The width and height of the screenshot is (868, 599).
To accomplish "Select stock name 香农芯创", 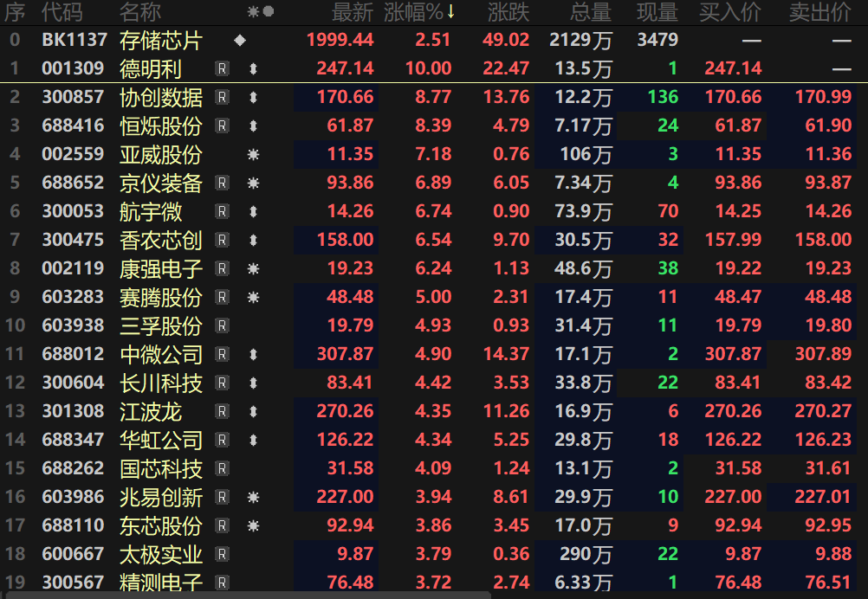I will [161, 241].
